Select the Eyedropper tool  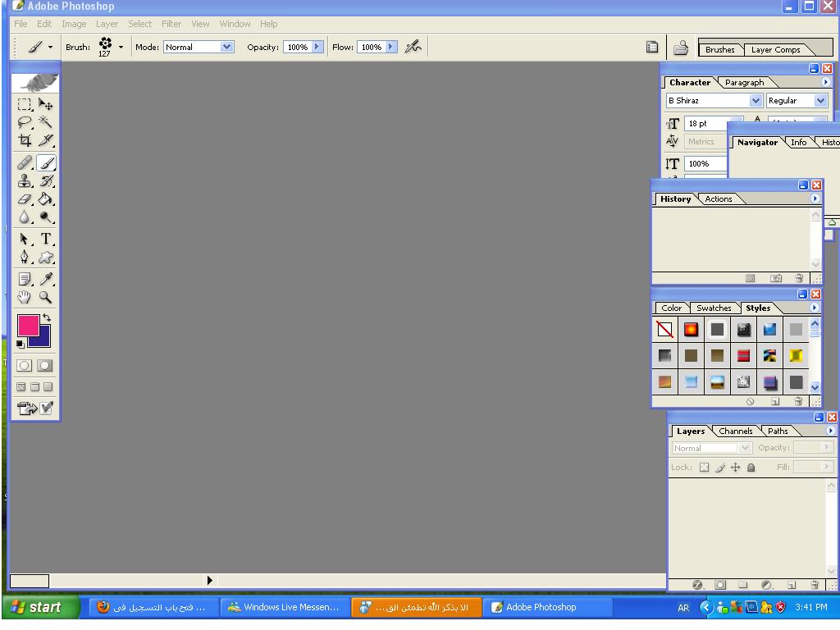(x=46, y=279)
